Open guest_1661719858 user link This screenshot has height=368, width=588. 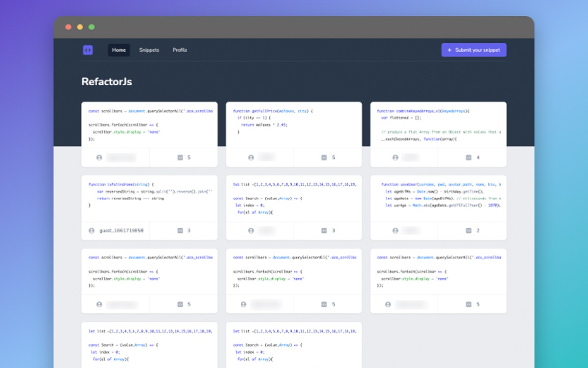(x=121, y=230)
